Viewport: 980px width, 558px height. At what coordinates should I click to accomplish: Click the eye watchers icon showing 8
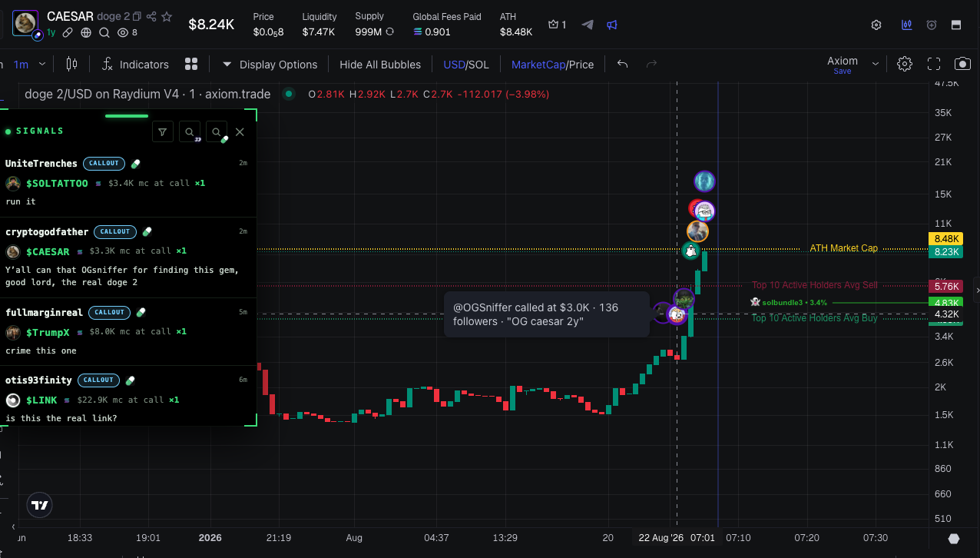pyautogui.click(x=123, y=32)
